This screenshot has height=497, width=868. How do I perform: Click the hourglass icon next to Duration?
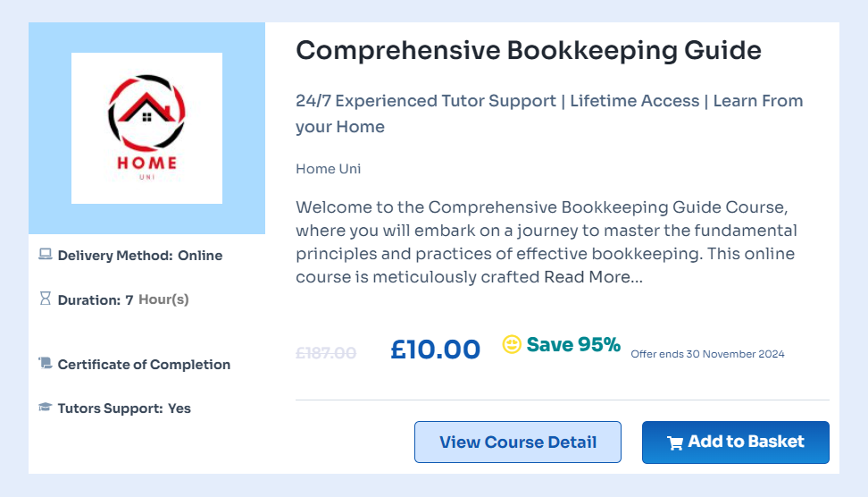[46, 299]
